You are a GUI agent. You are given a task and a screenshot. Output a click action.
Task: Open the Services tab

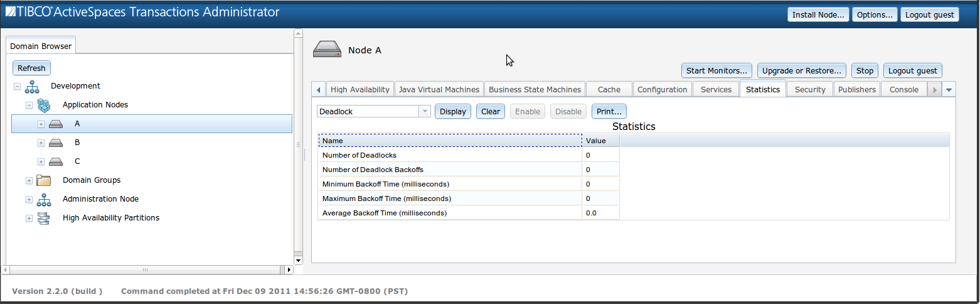(716, 90)
